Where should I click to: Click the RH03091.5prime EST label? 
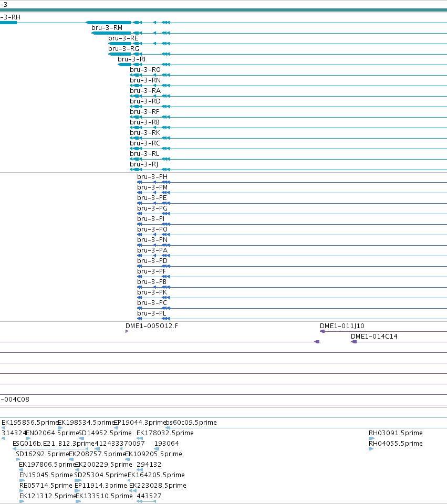396,433
